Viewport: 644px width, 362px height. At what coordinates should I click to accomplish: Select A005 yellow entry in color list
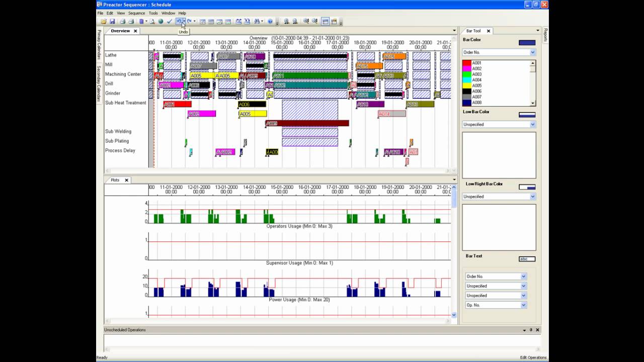coord(496,85)
